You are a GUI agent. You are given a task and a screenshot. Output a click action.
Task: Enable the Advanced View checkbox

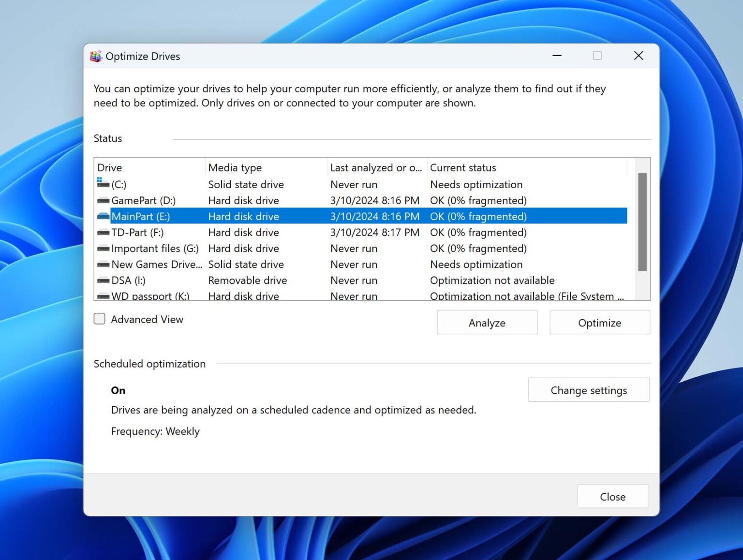click(x=99, y=319)
